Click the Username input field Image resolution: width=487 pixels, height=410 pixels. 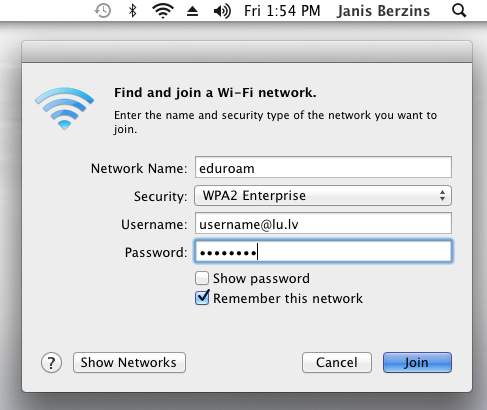[323, 223]
